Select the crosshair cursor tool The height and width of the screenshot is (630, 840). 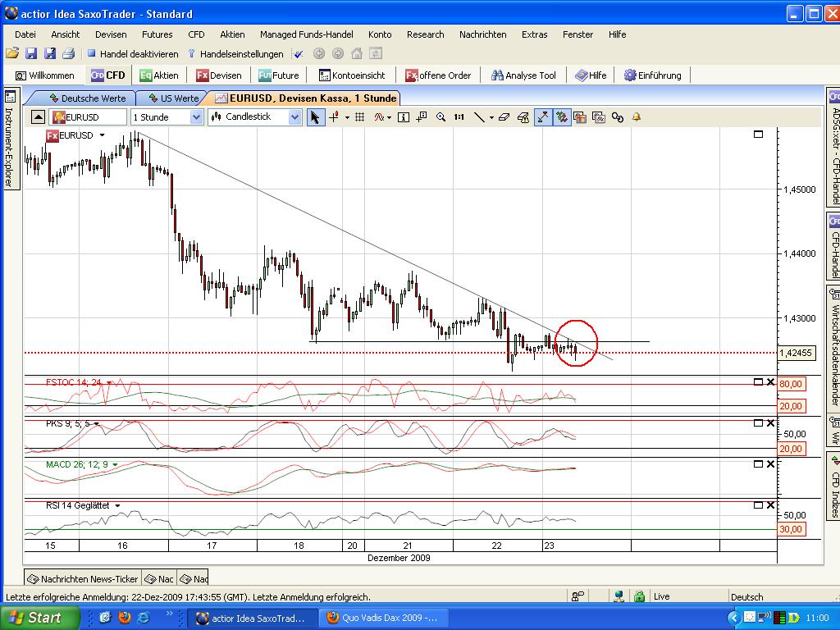coord(333,117)
